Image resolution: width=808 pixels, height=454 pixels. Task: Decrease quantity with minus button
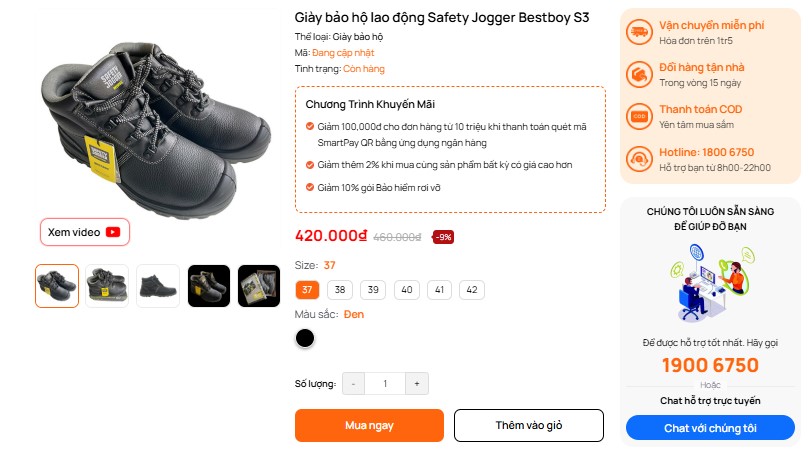coord(353,383)
